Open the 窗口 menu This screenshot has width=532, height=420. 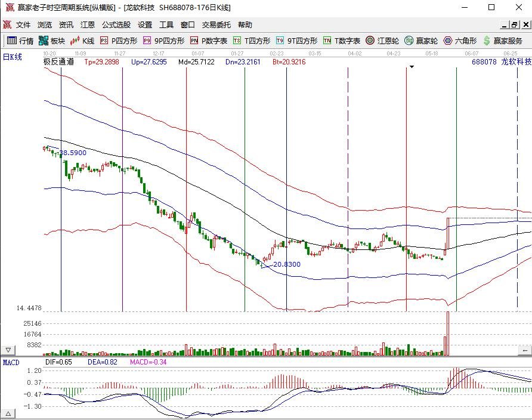(x=188, y=25)
